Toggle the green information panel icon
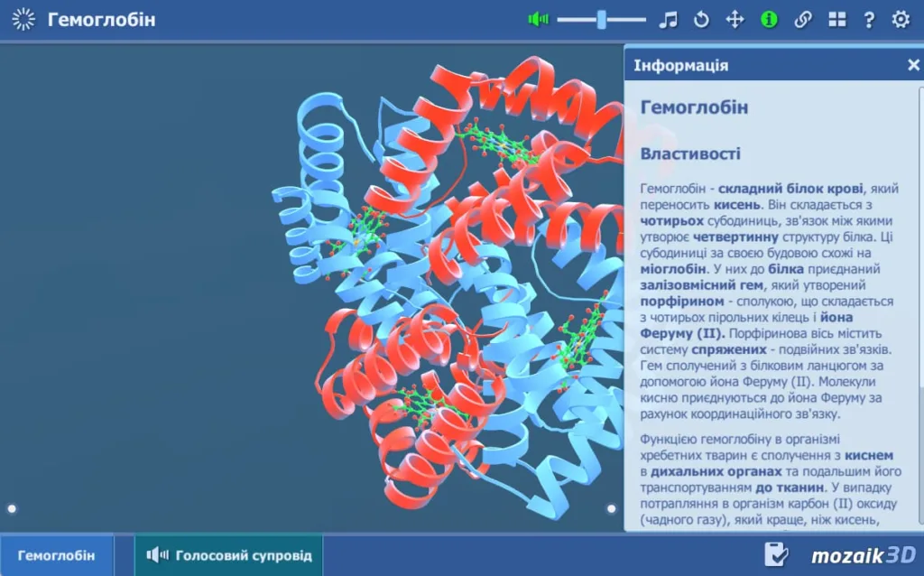This screenshot has width=924, height=576. [x=769, y=19]
